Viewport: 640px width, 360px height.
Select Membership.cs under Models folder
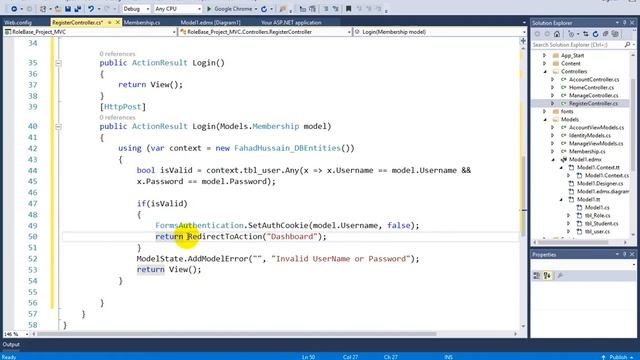click(x=587, y=151)
